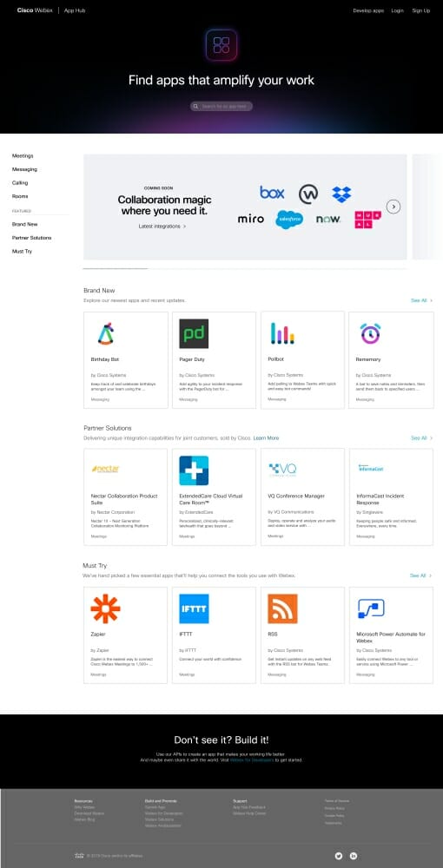This screenshot has width=443, height=868.
Task: Click the Learn More link
Action: tap(266, 437)
